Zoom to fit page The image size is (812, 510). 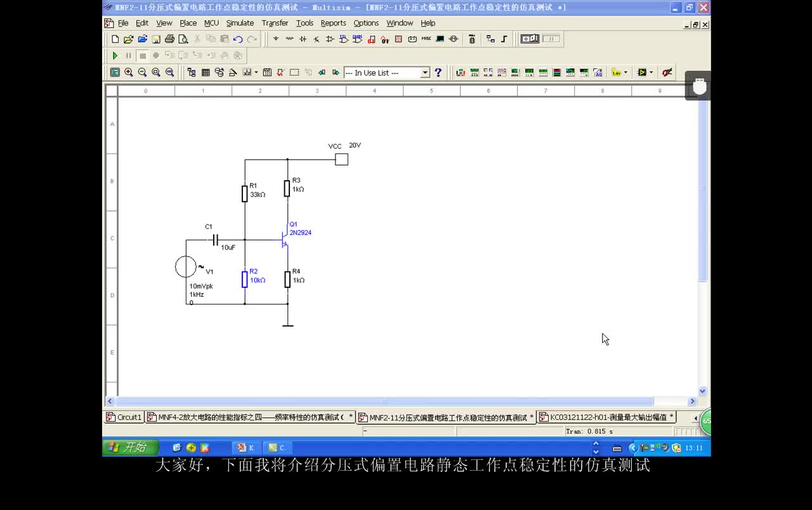[169, 72]
